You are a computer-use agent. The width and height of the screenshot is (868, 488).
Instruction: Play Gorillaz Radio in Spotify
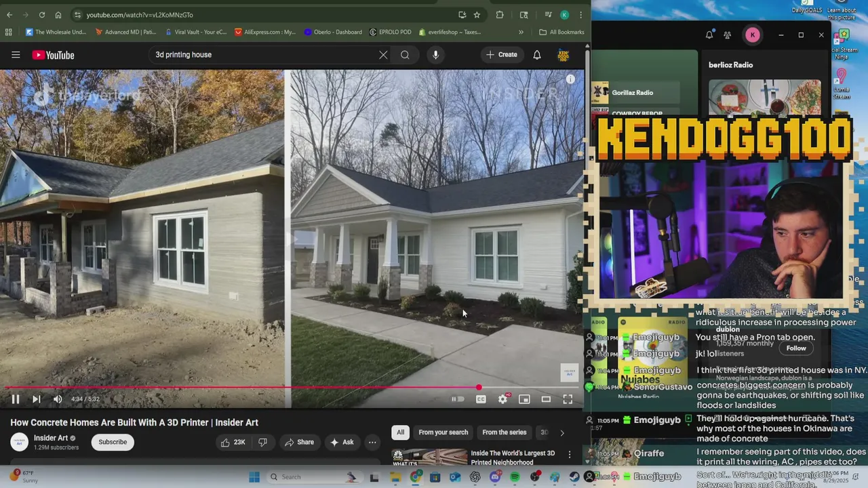tap(635, 93)
